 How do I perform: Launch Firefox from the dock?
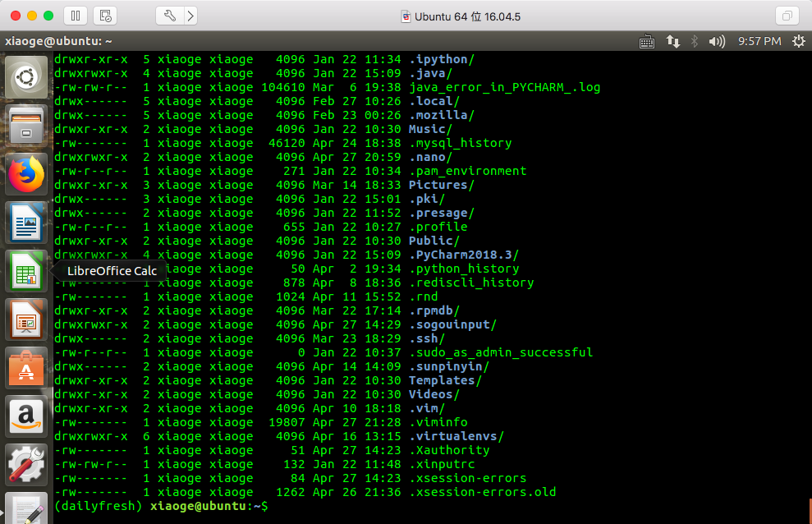[26, 174]
